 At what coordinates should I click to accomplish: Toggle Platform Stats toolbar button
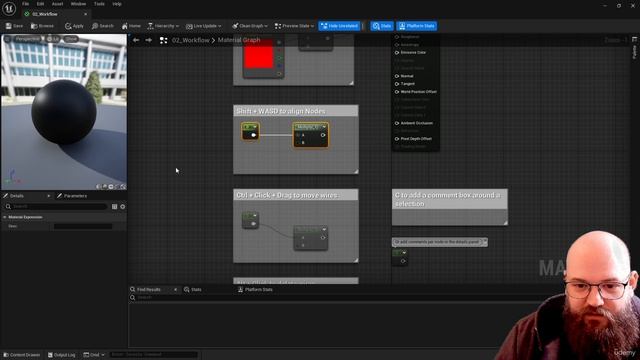[416, 26]
